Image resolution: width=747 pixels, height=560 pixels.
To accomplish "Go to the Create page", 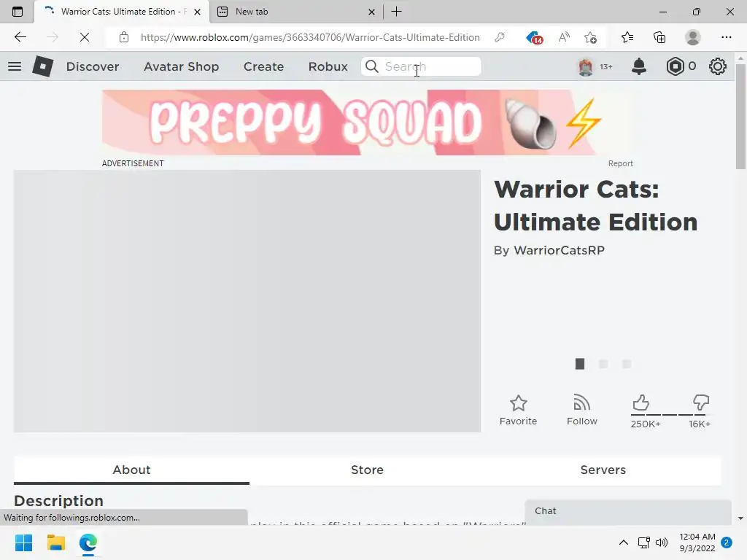I will [x=263, y=66].
